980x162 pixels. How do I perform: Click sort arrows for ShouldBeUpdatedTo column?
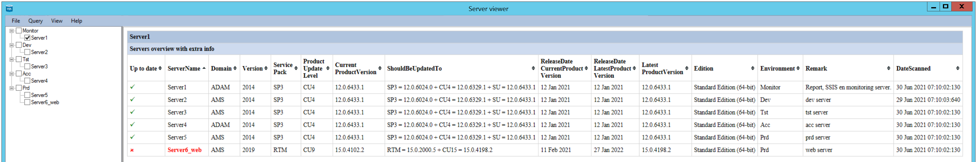[533, 68]
